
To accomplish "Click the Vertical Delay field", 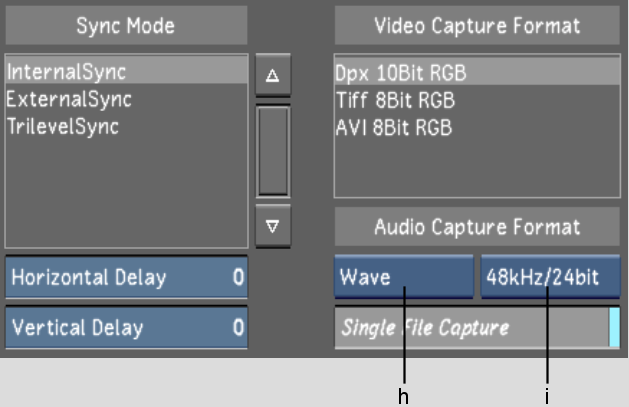I will tap(126, 327).
